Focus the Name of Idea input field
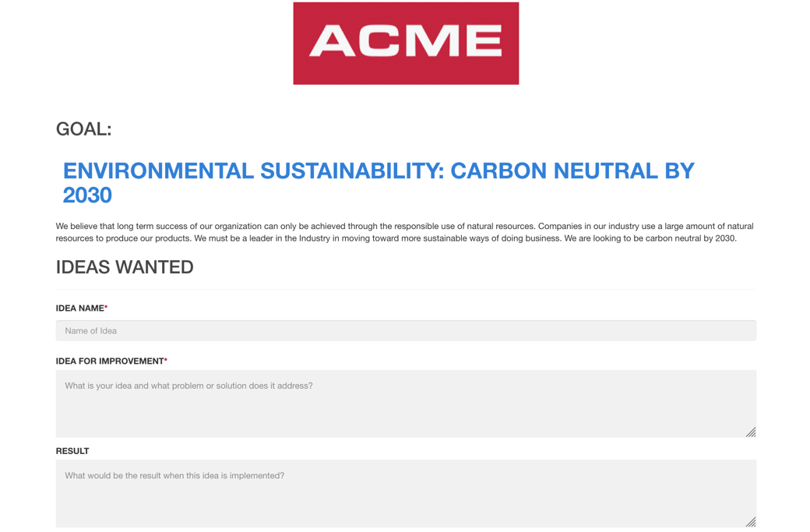This screenshot has height=532, width=810. [x=406, y=330]
